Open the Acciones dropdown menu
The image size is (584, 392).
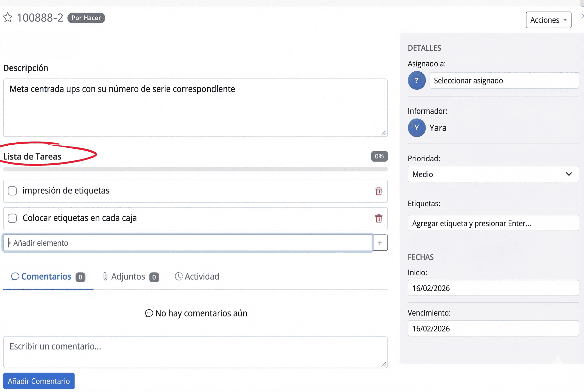coord(548,20)
